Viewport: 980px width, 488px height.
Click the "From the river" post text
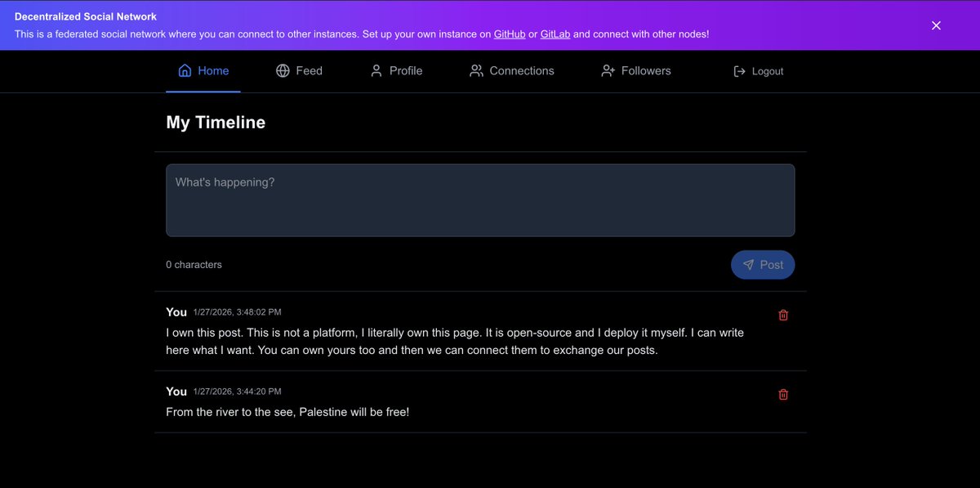point(287,412)
